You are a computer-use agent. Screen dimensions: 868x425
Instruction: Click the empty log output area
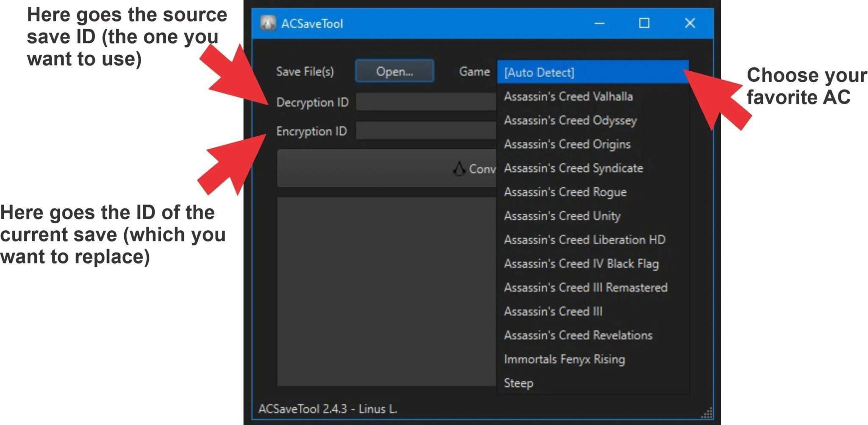tap(387, 291)
